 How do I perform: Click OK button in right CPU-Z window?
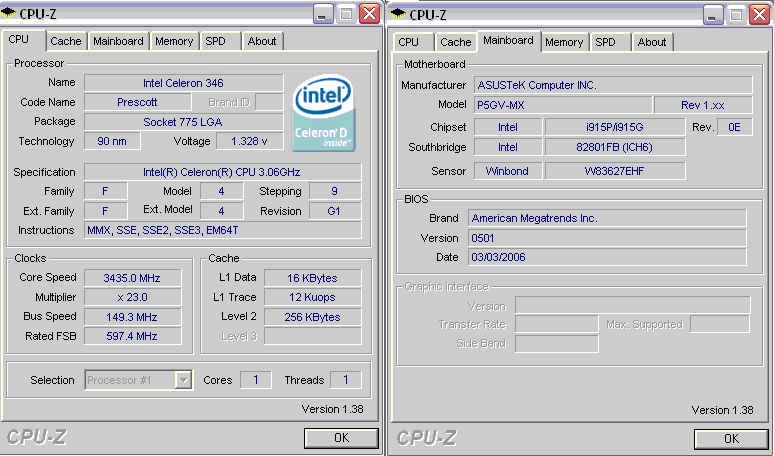point(731,439)
